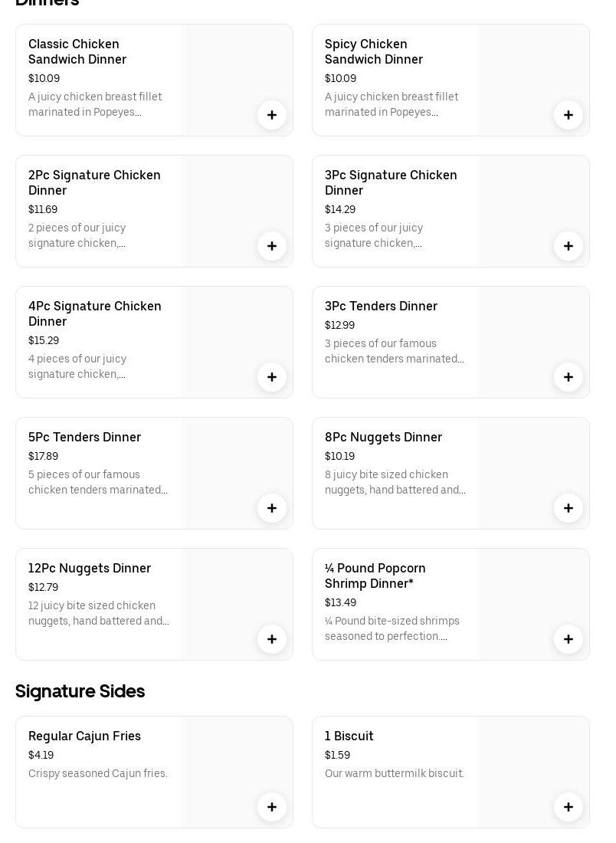
Task: Add 8Pc Nuggets Dinner to cart
Action: (x=568, y=508)
